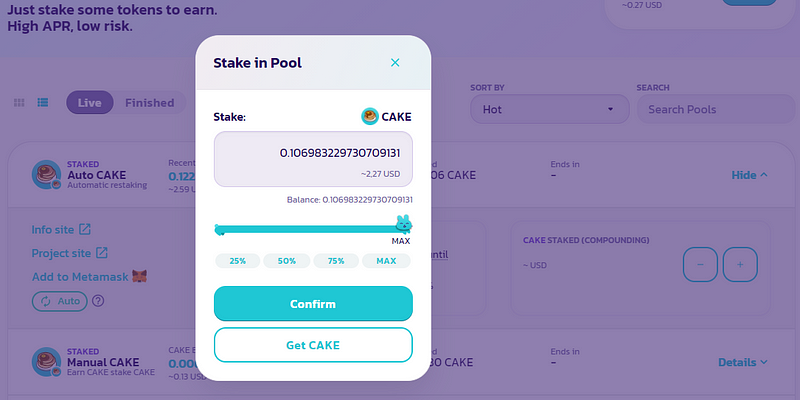The height and width of the screenshot is (400, 800).
Task: Select the MAX amount shortcut
Action: click(x=386, y=261)
